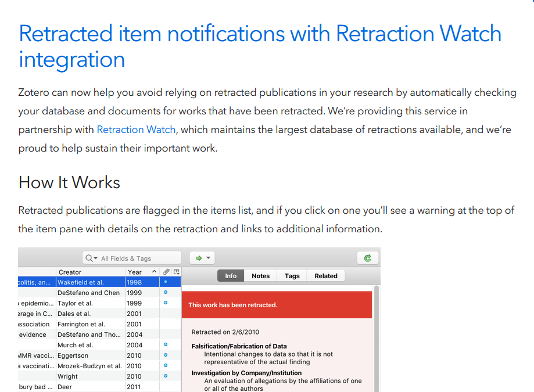Click the green sync refresh icon

click(368, 258)
